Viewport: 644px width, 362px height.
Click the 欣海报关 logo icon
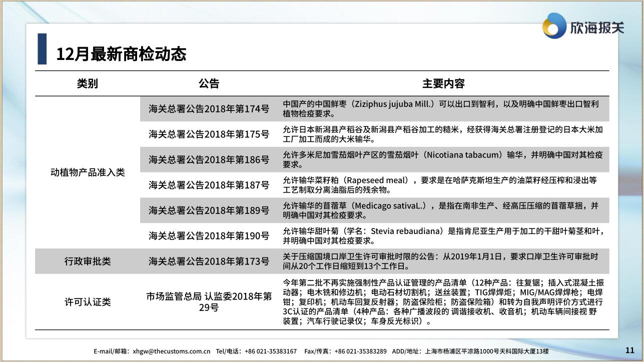click(x=554, y=25)
